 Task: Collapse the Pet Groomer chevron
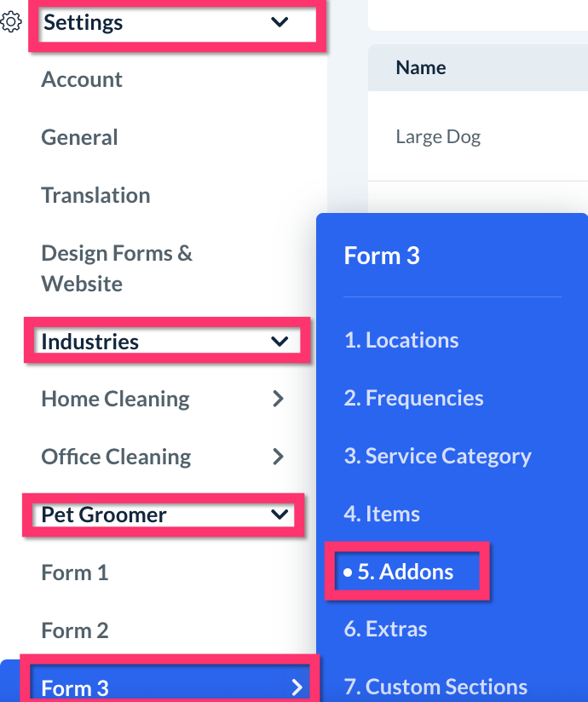tap(280, 515)
